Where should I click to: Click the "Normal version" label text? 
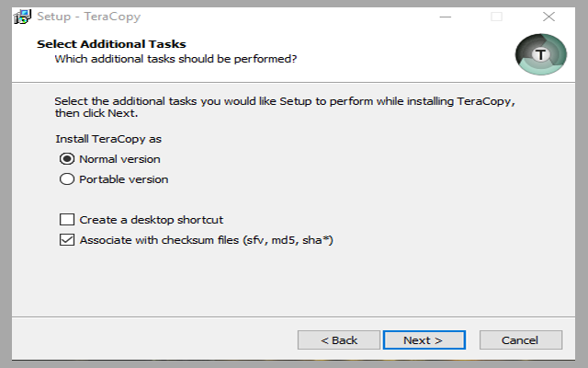(x=120, y=159)
